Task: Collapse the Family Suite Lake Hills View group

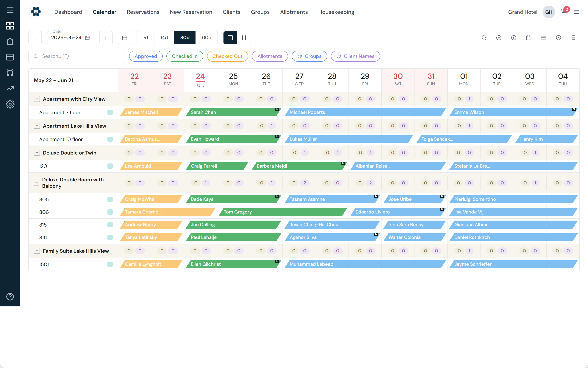Action: tap(37, 251)
